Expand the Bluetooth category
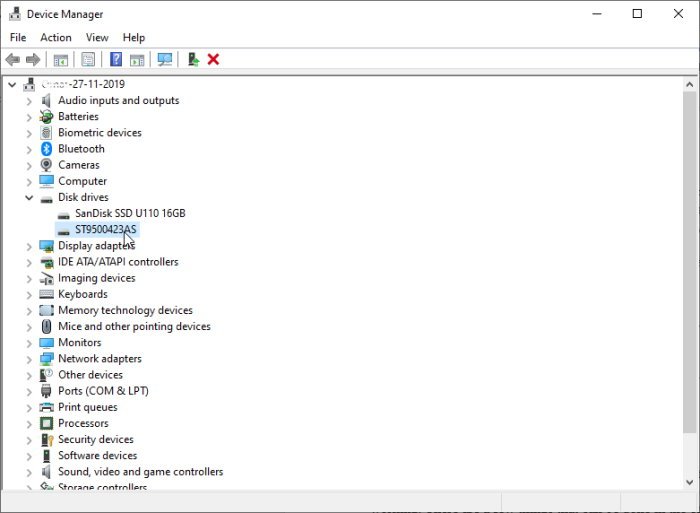The height and width of the screenshot is (513, 700). (x=29, y=150)
